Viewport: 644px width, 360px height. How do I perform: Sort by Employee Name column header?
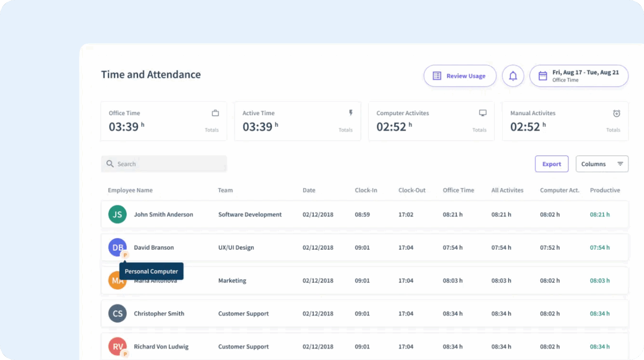point(130,190)
